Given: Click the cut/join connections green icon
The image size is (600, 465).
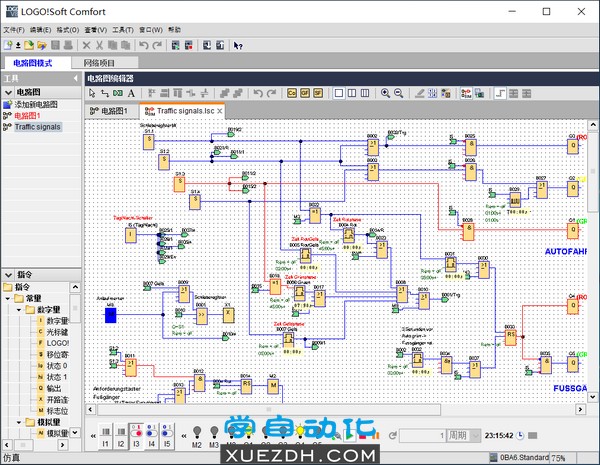Looking at the screenshot, I should point(118,93).
